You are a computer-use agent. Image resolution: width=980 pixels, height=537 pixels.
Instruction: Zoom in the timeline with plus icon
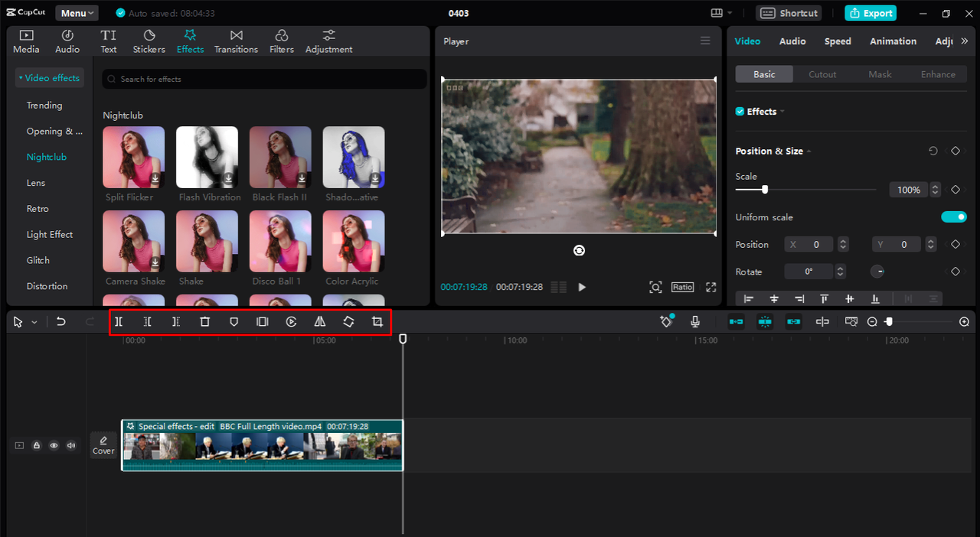[x=965, y=322]
